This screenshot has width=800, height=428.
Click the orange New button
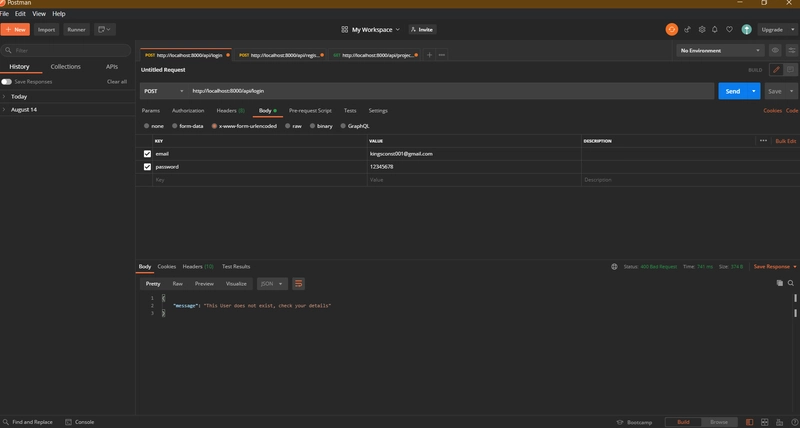15,30
